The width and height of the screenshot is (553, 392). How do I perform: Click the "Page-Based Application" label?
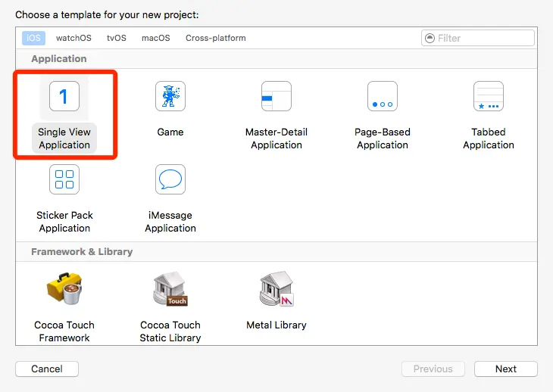point(383,138)
